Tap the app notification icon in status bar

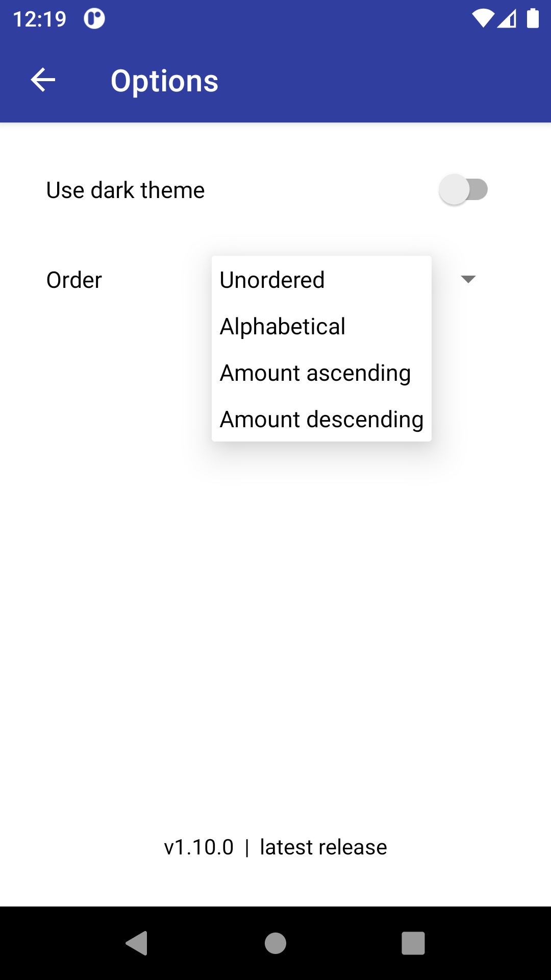(94, 19)
